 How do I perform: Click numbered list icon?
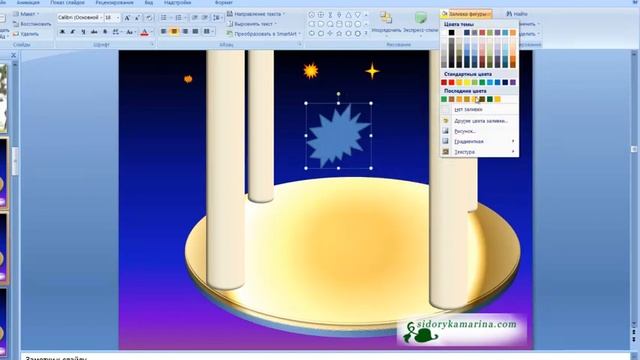click(179, 18)
